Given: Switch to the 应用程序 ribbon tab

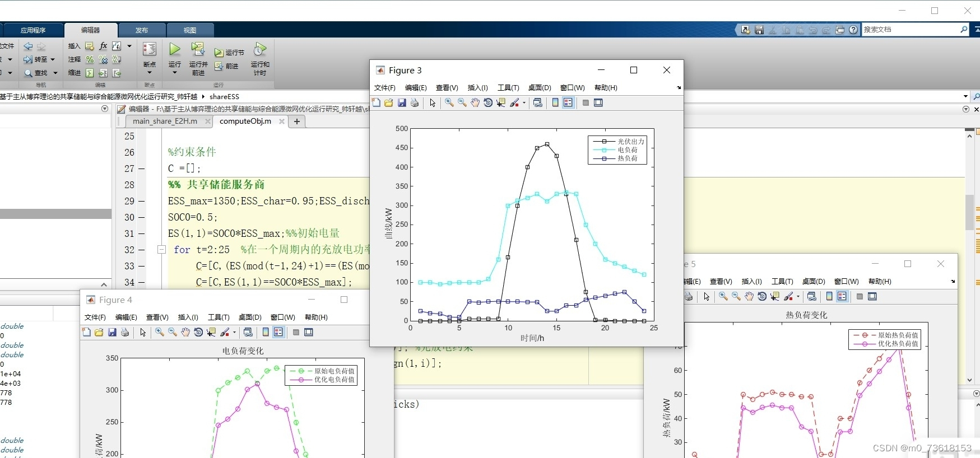Looking at the screenshot, I should (x=33, y=30).
